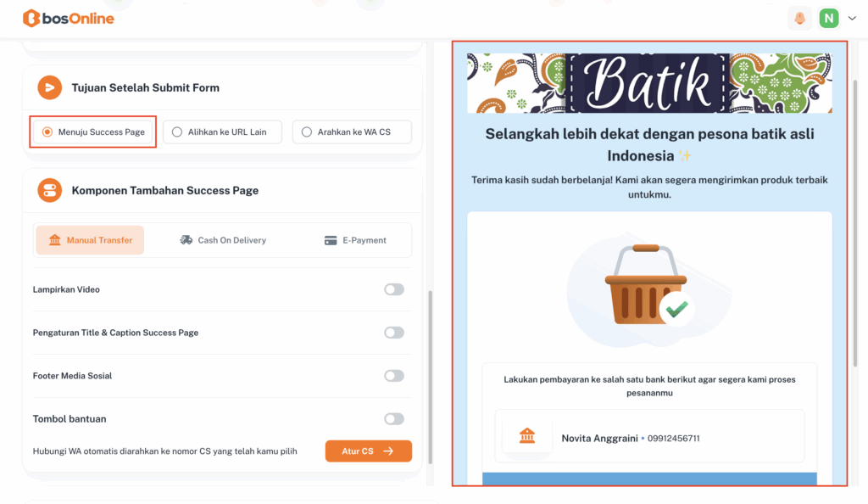Click the Batik banner image in preview
Viewport: 868px width, 504px height.
point(649,83)
